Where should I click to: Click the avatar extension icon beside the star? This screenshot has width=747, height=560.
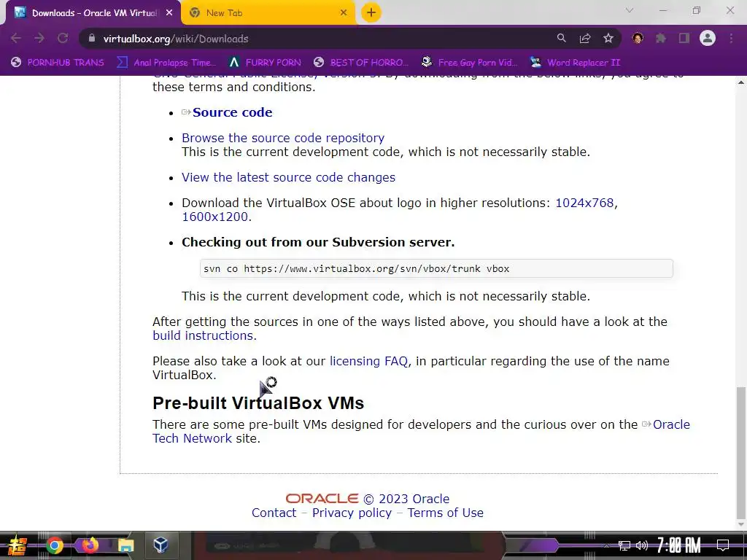(638, 38)
